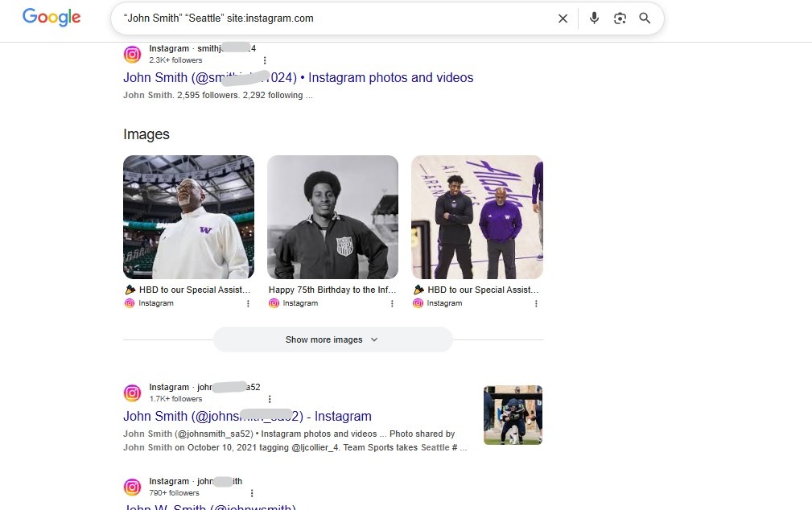Open options under third image result
812x510 pixels.
pyautogui.click(x=536, y=304)
